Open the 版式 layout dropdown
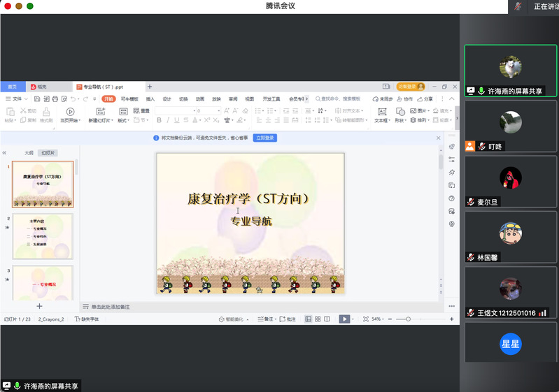 click(124, 120)
